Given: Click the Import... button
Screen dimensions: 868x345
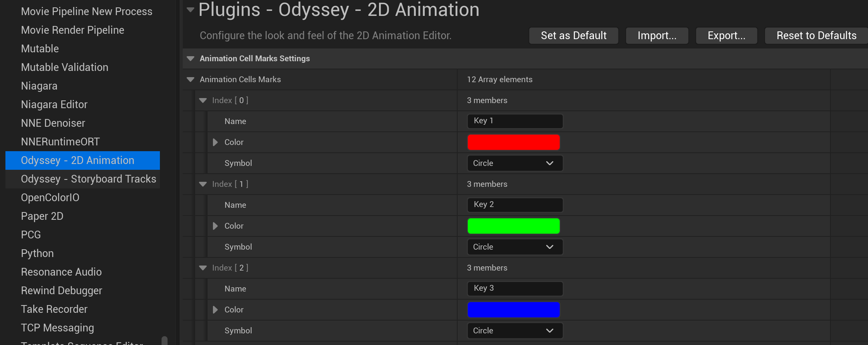Looking at the screenshot, I should 657,36.
